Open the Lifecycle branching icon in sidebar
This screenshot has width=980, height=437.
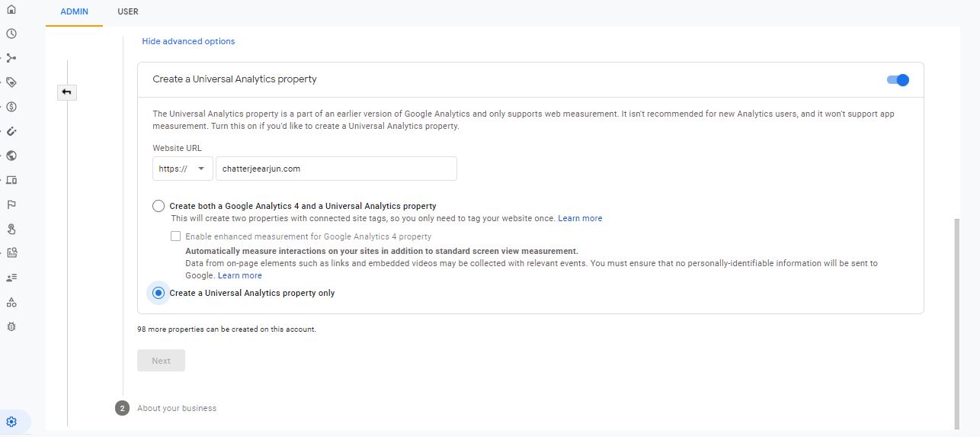tap(11, 58)
